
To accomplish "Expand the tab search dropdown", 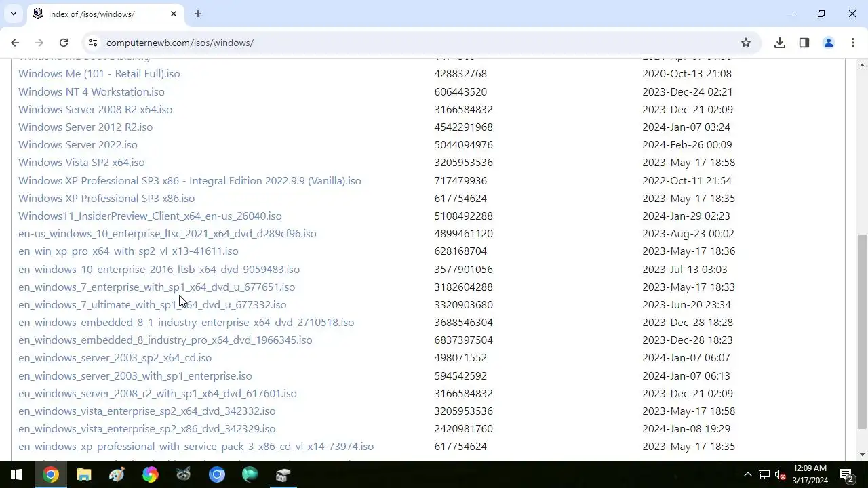I will click(13, 14).
